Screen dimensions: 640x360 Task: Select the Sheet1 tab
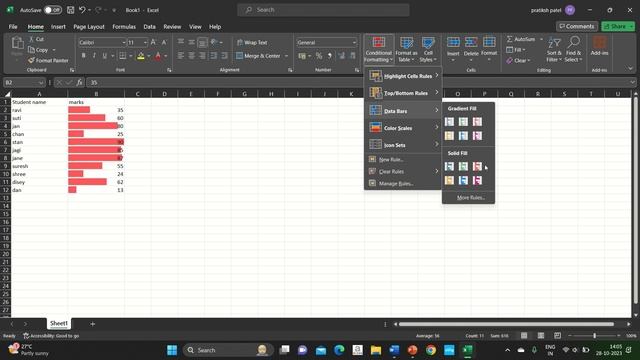click(x=59, y=323)
